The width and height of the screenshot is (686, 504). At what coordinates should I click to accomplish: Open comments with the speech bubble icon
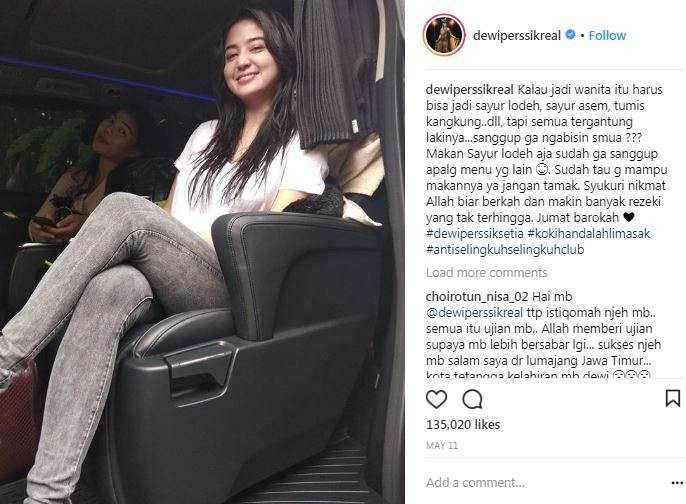(x=472, y=399)
